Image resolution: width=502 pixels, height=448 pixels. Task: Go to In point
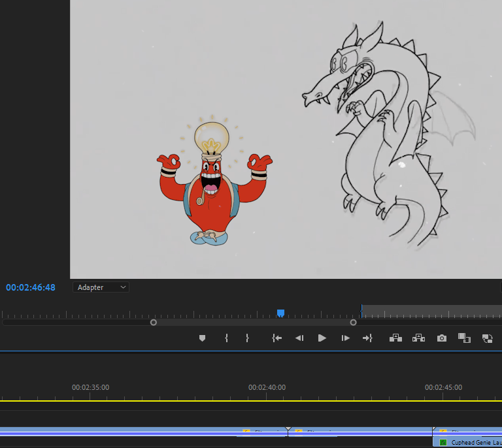(x=277, y=338)
